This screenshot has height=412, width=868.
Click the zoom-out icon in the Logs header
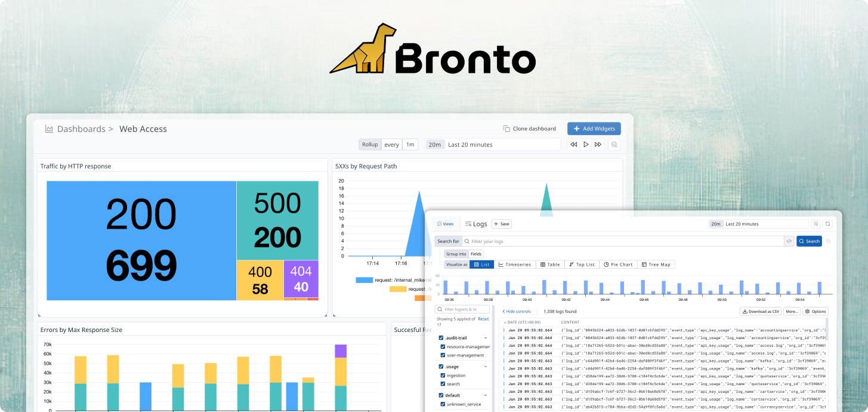coord(816,224)
